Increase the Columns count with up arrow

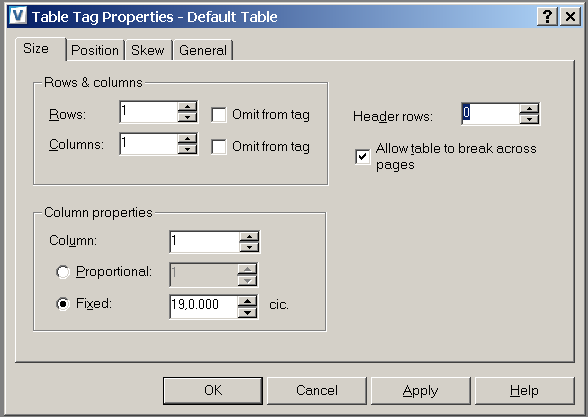pyautogui.click(x=187, y=138)
